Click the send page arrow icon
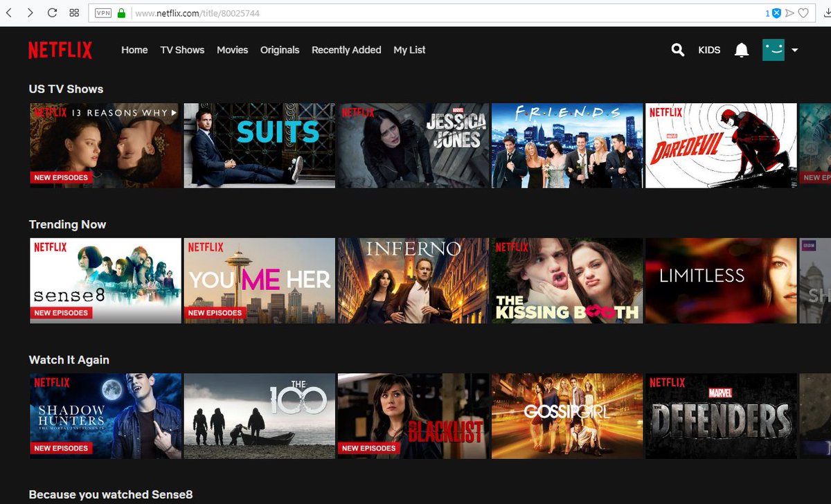 pyautogui.click(x=789, y=12)
